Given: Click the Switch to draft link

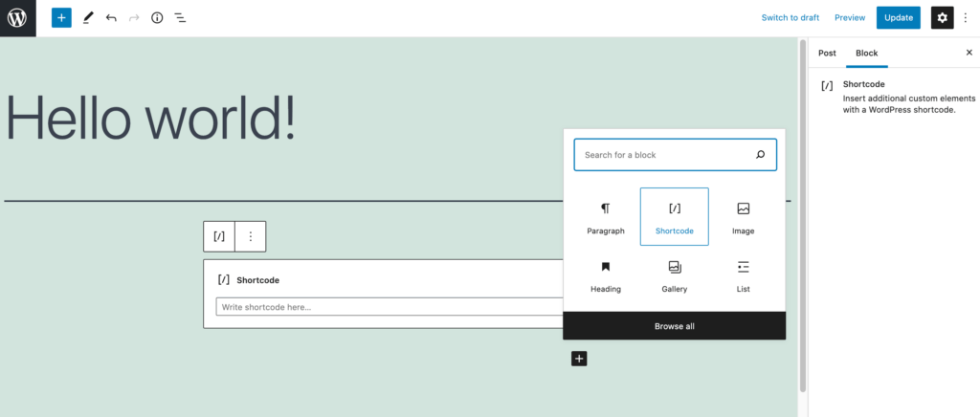Looking at the screenshot, I should click(x=790, y=18).
